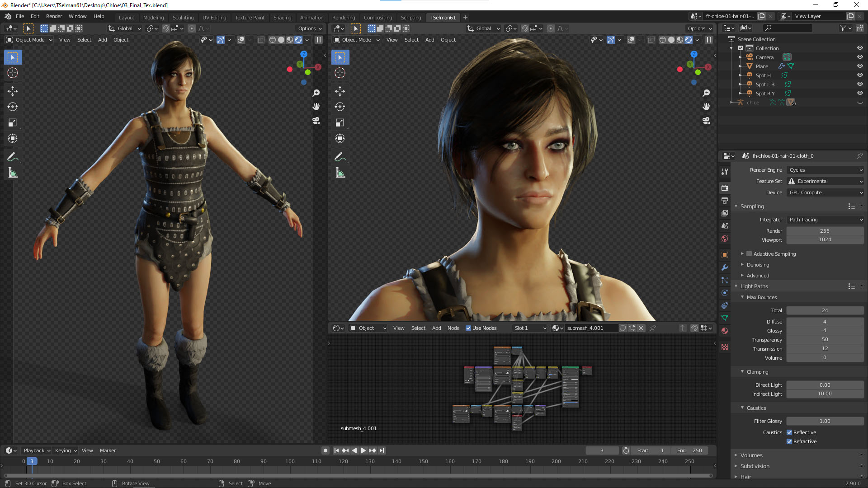Open Render menu

[54, 16]
